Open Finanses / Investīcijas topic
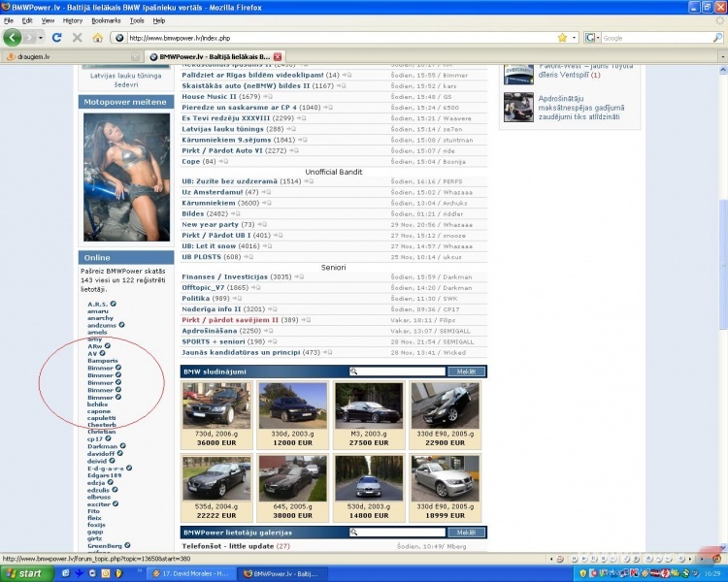The height and width of the screenshot is (582, 728). pyautogui.click(x=225, y=276)
